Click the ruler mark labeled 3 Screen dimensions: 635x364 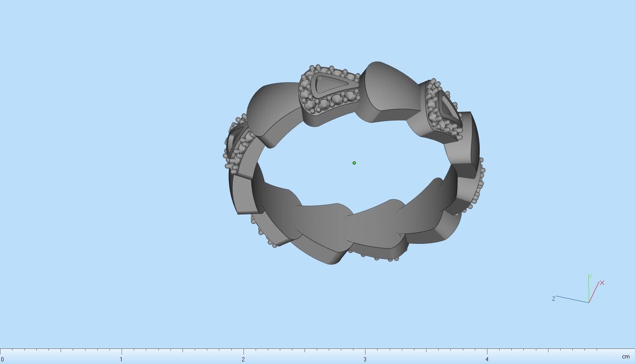pyautogui.click(x=365, y=359)
